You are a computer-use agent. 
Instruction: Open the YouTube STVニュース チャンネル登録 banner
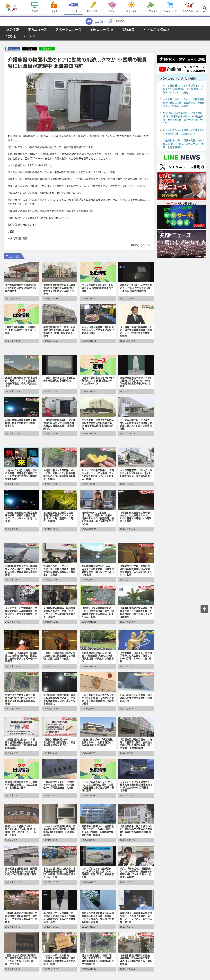click(x=182, y=69)
